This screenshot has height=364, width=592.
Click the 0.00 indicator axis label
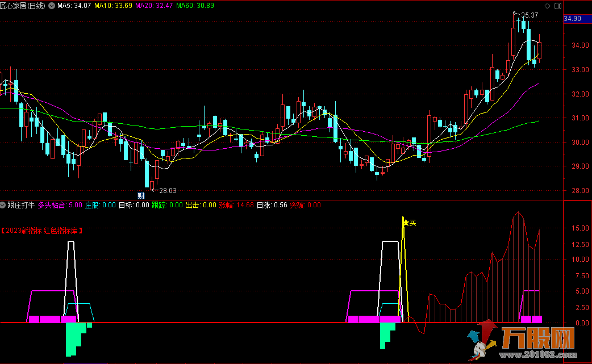(x=582, y=323)
